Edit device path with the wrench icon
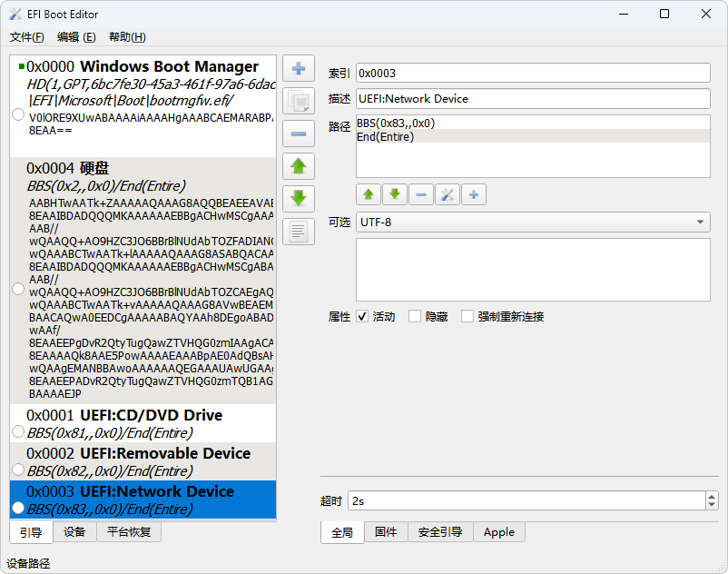The width and height of the screenshot is (728, 574). point(448,194)
